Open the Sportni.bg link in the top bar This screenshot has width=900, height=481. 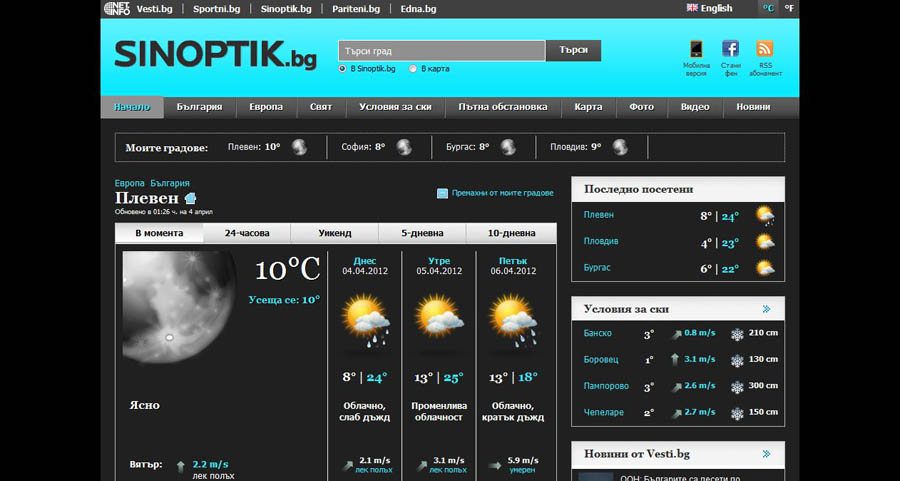pyautogui.click(x=216, y=9)
